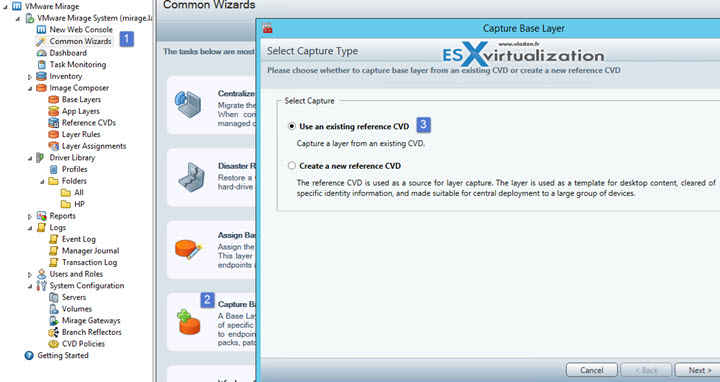720x382 pixels.
Task: Click the Reports chart icon
Action: [41, 216]
